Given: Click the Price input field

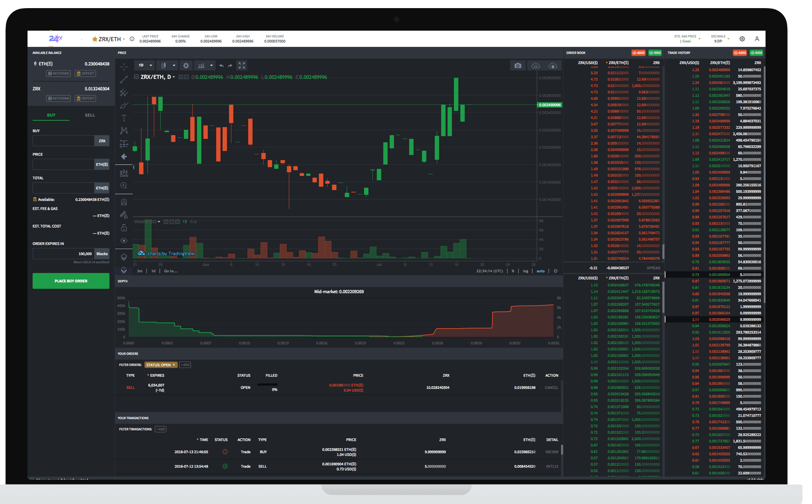Looking at the screenshot, I should tap(63, 165).
